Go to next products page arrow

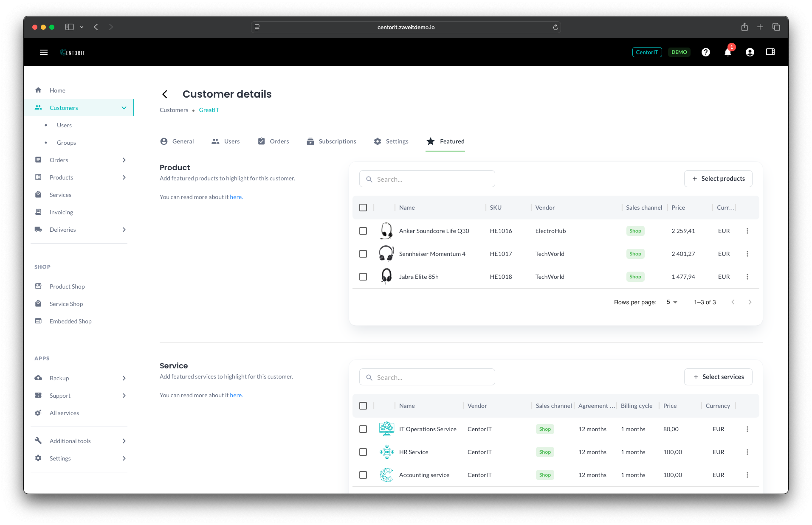pyautogui.click(x=750, y=302)
